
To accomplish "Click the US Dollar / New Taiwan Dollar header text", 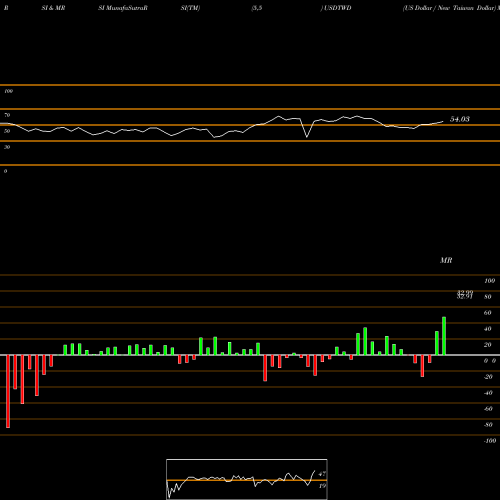I will tap(450, 8).
